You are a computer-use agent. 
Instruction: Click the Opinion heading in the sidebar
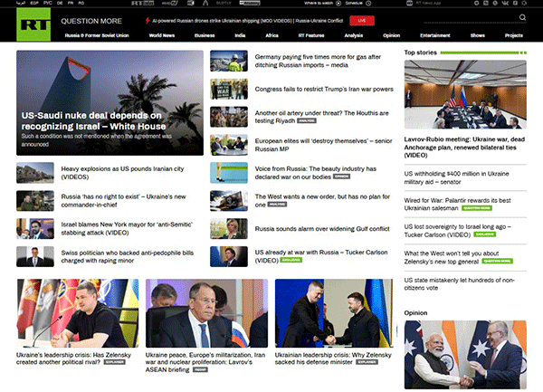click(415, 312)
